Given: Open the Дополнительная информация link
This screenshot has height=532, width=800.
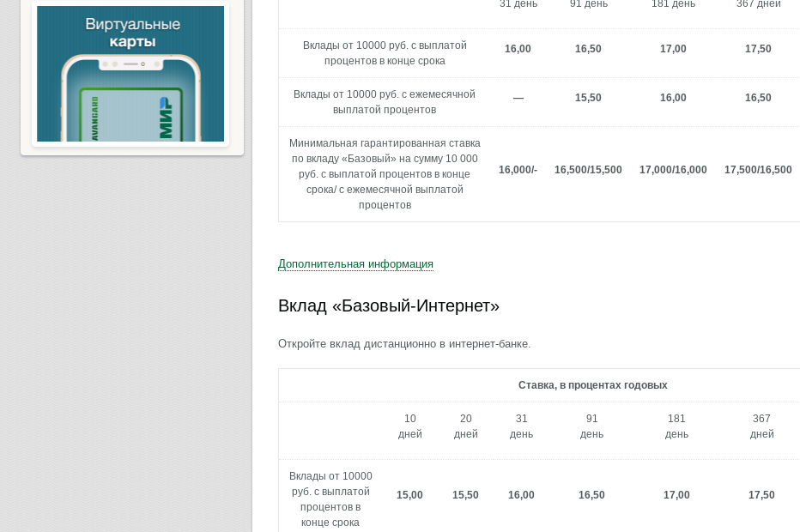Looking at the screenshot, I should point(355,263).
